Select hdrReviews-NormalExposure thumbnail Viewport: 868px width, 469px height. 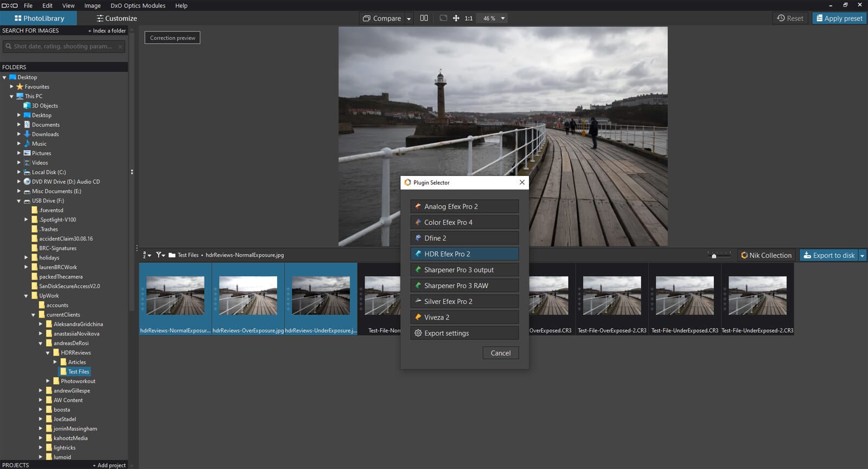(175, 299)
